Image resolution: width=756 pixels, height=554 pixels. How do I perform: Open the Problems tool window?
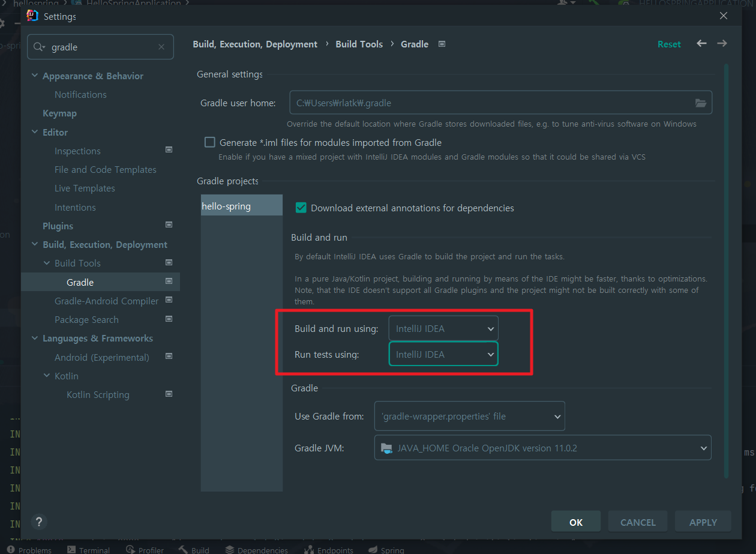(x=29, y=550)
